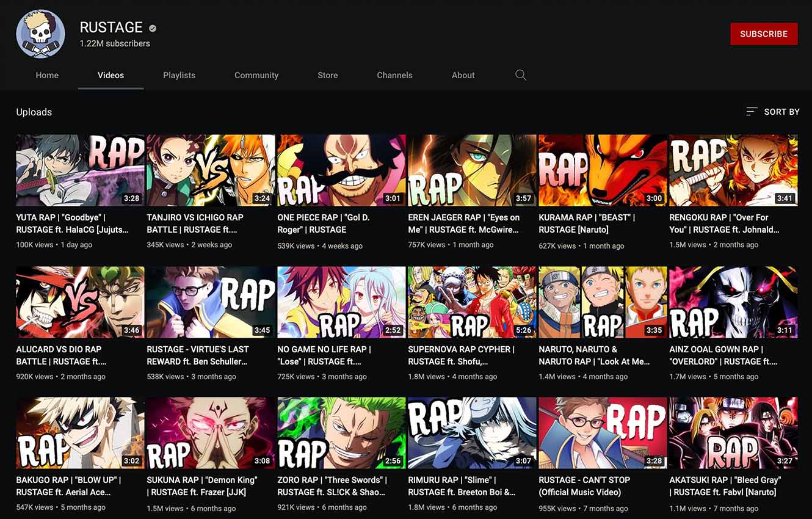The image size is (812, 519).
Task: Select the Videos tab
Action: click(111, 75)
